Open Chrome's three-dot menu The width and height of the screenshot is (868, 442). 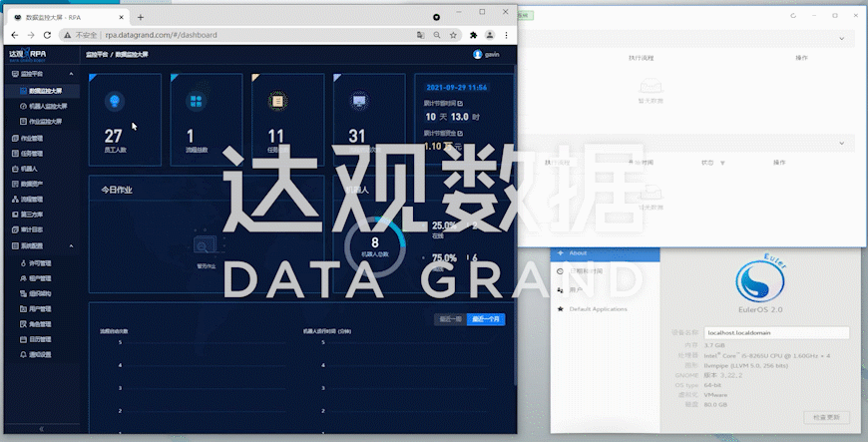506,35
